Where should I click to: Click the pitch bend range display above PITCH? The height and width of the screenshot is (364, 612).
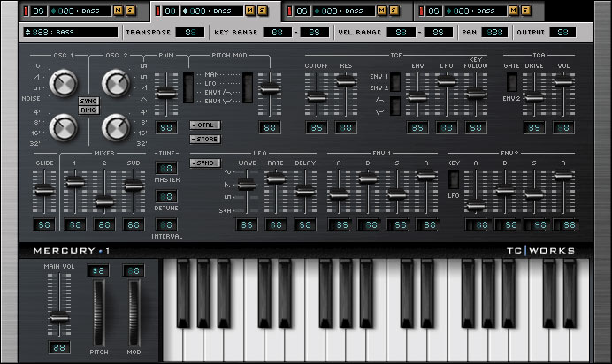[98, 270]
